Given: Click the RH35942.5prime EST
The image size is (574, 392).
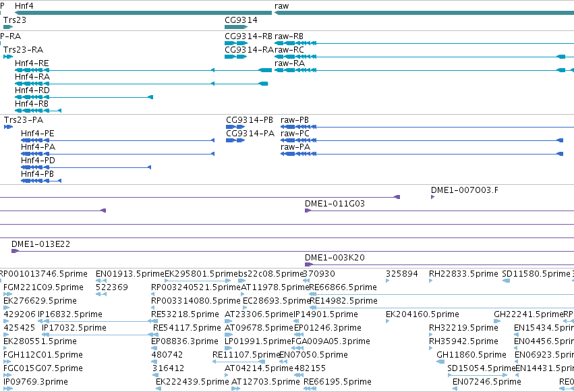Looking at the screenshot, I should [x=463, y=341].
